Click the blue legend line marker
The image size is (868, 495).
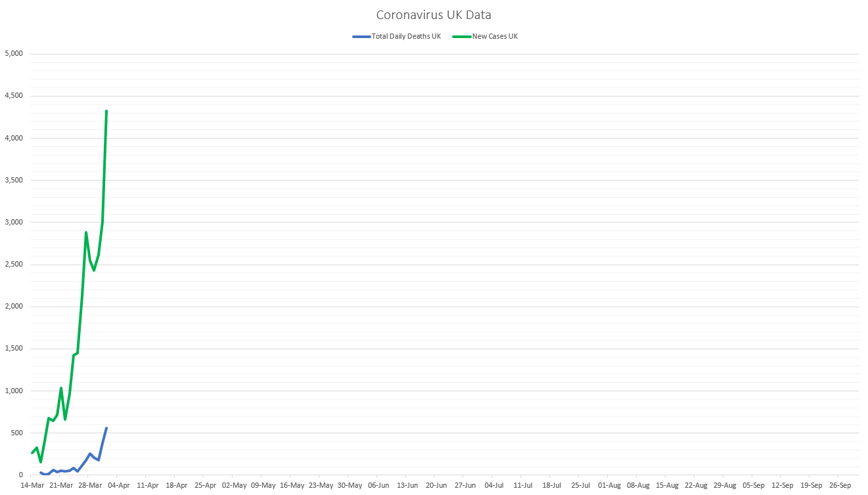point(361,37)
